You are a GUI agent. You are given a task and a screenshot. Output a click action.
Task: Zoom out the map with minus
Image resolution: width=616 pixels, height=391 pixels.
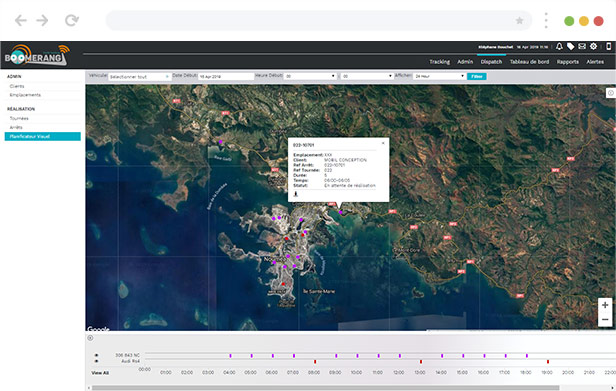pyautogui.click(x=605, y=319)
